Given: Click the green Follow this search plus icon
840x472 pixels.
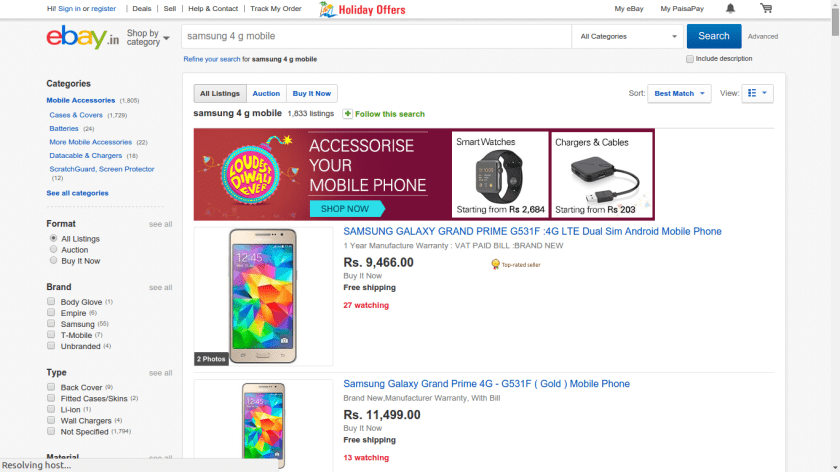Looking at the screenshot, I should coord(348,114).
